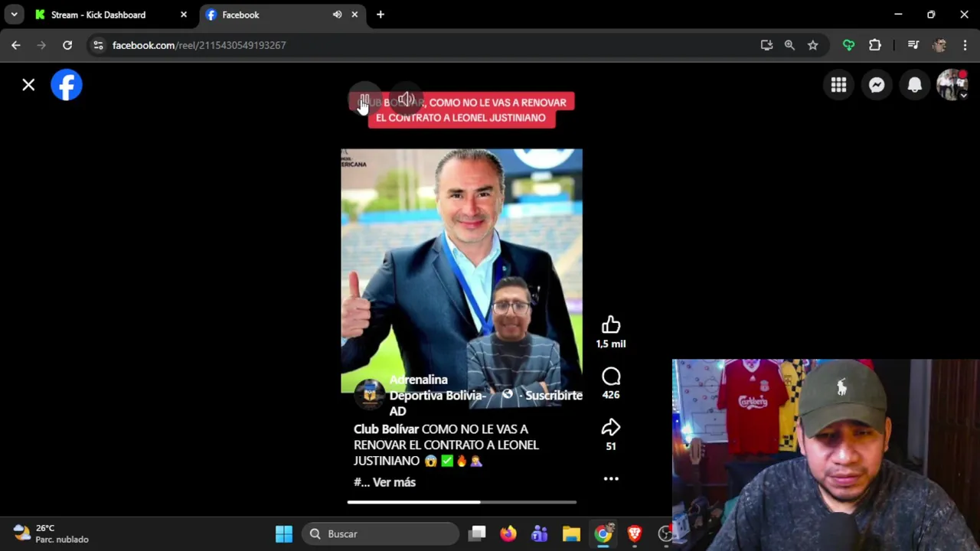Open Chrome three-dot menu

pos(965,45)
